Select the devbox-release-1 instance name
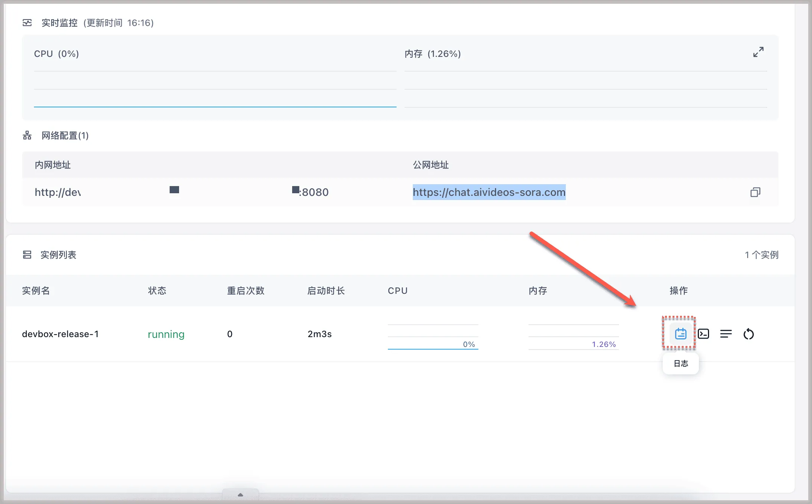The width and height of the screenshot is (812, 504). pyautogui.click(x=60, y=334)
